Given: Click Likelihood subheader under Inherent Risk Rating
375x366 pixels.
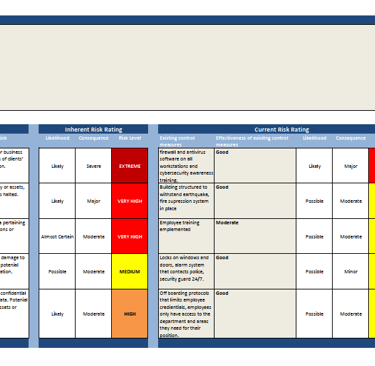Looking at the screenshot, I should (x=57, y=138).
